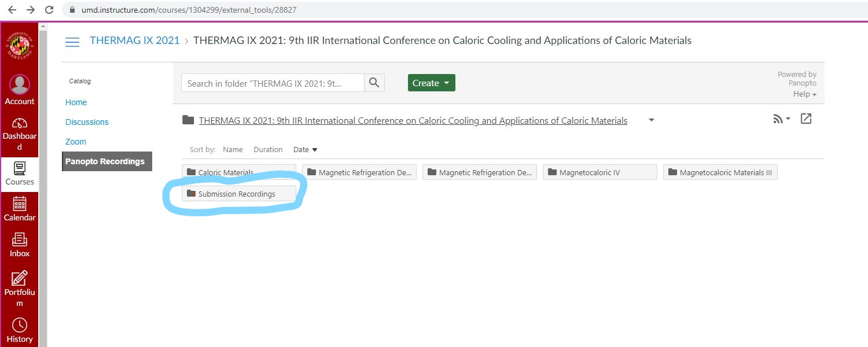Click the folder icon beside the THERMAG folder title
The height and width of the screenshot is (347, 868).
pyautogui.click(x=188, y=120)
